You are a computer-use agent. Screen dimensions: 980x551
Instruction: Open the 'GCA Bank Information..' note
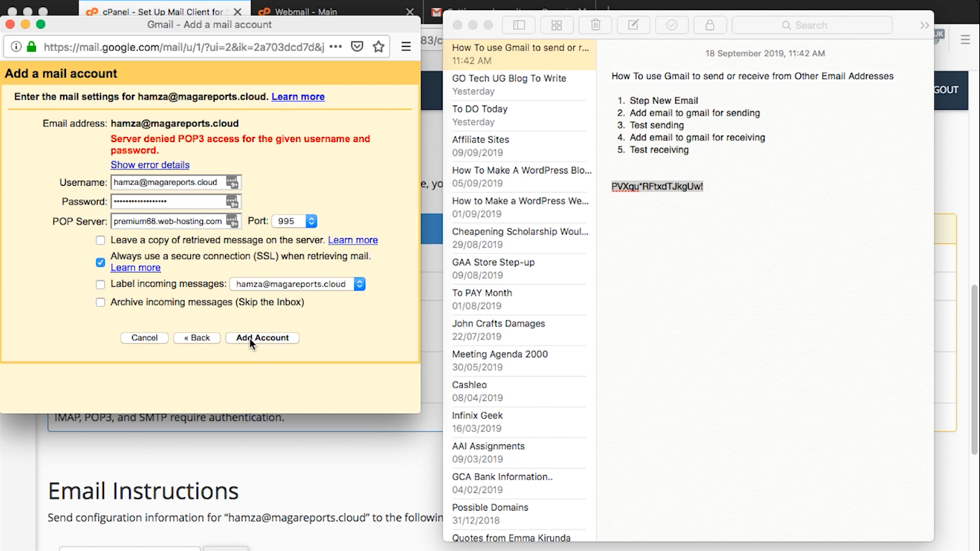pyautogui.click(x=519, y=484)
